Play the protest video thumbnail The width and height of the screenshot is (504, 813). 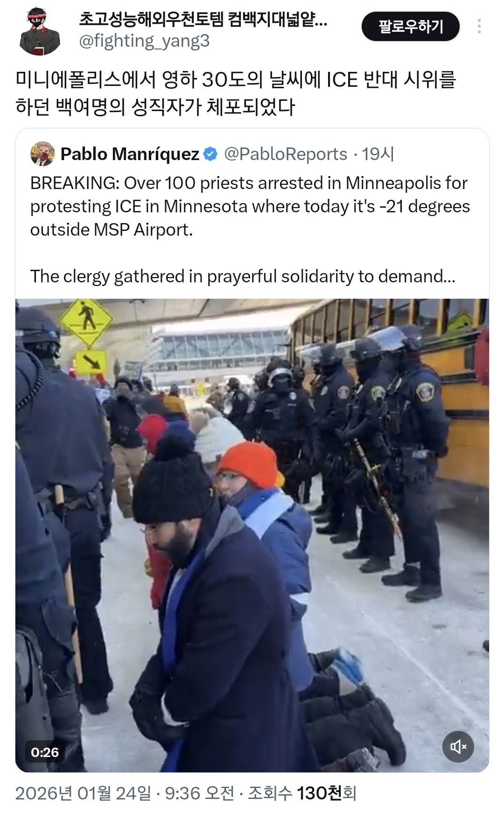click(x=252, y=535)
